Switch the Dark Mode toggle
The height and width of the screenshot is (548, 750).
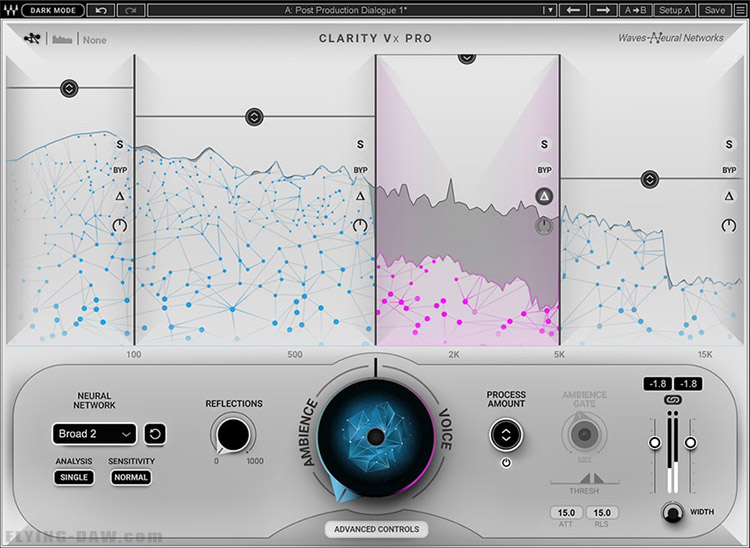(x=53, y=10)
